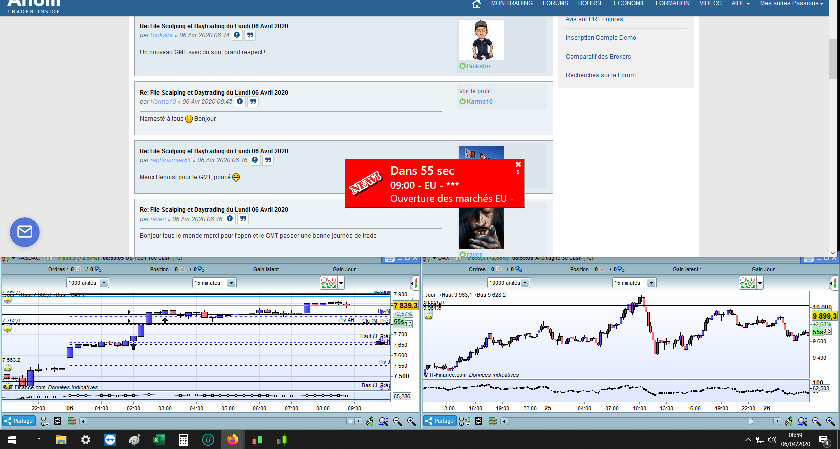Open the 'Redirection sur le Forum' link
The image size is (840, 449).
[601, 75]
